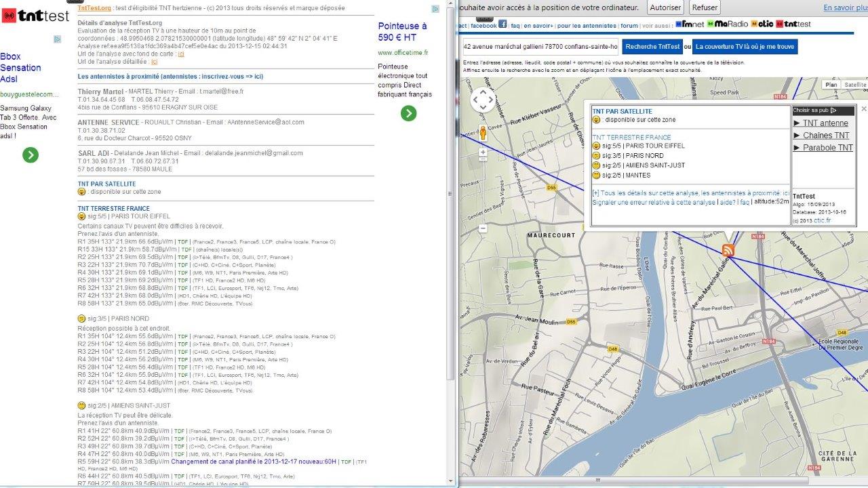Open 'Url de l'analyse avec fond de carte' ici link

click(x=181, y=54)
